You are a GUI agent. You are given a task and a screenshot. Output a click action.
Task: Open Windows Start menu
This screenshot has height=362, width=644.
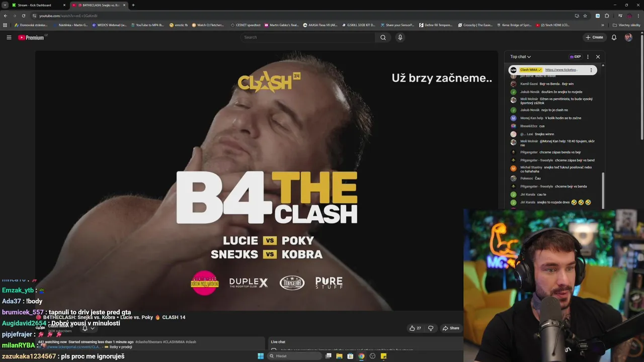click(x=261, y=356)
